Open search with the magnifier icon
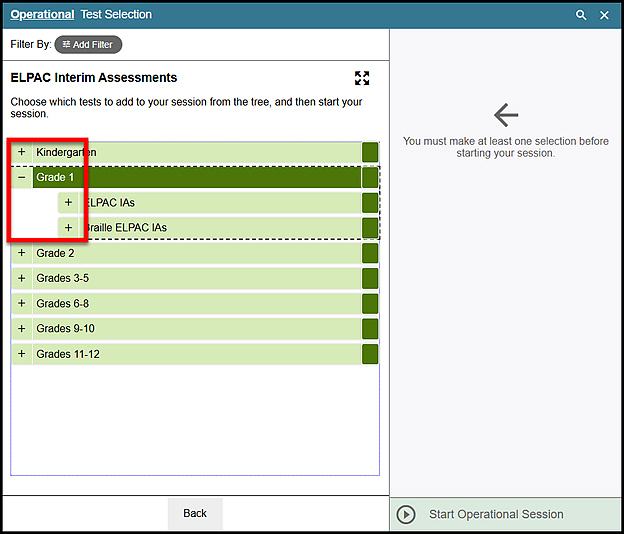The height and width of the screenshot is (534, 624). (x=581, y=15)
